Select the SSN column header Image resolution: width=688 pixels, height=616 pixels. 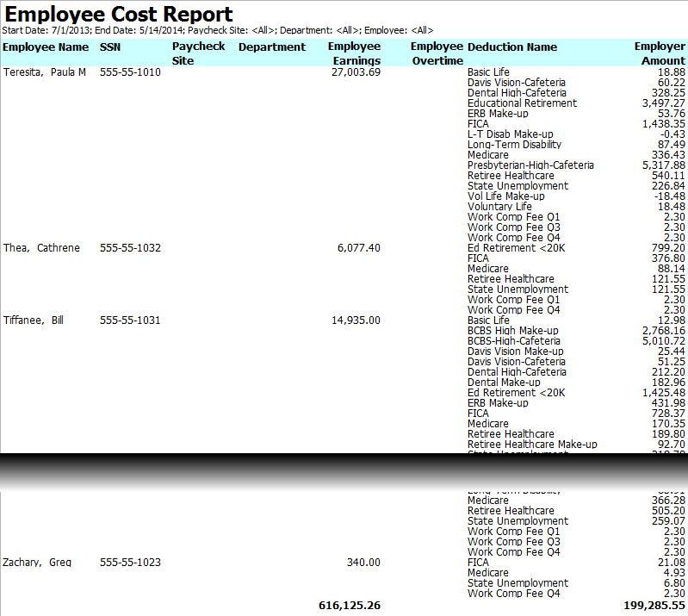[109, 47]
